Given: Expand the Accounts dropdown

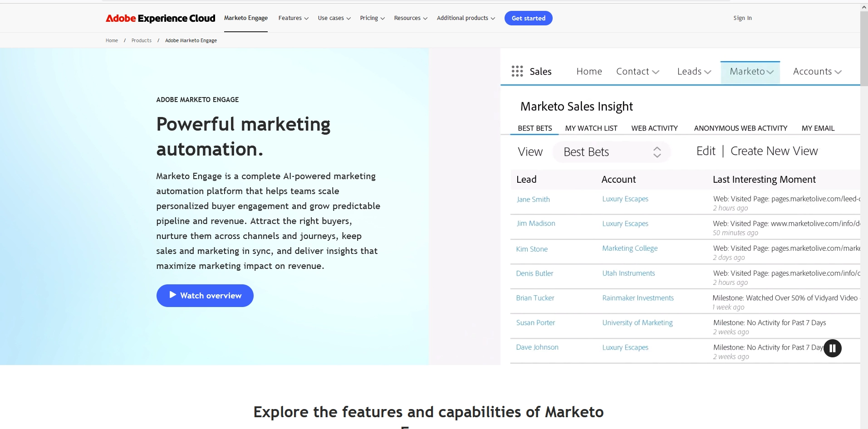Looking at the screenshot, I should coord(817,72).
